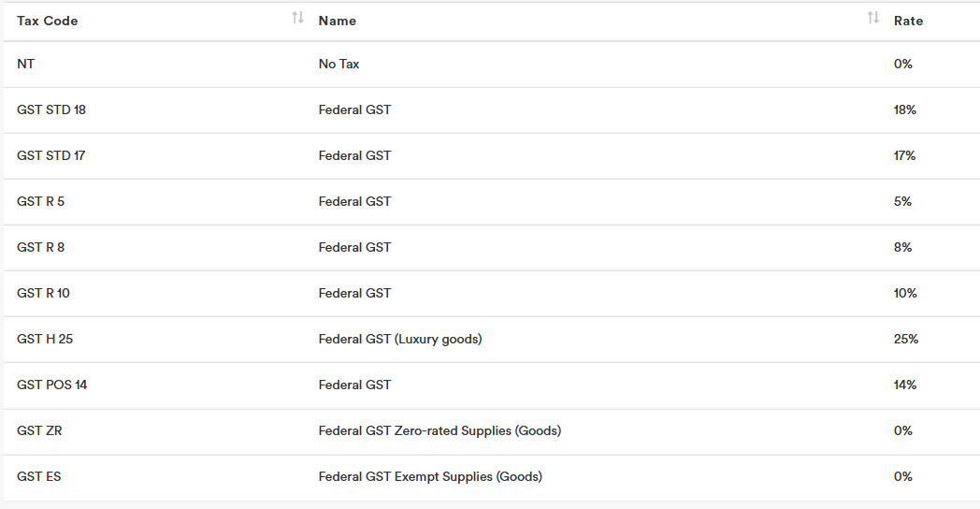The width and height of the screenshot is (980, 509).
Task: Click the Name column sort arrows
Action: (x=872, y=18)
